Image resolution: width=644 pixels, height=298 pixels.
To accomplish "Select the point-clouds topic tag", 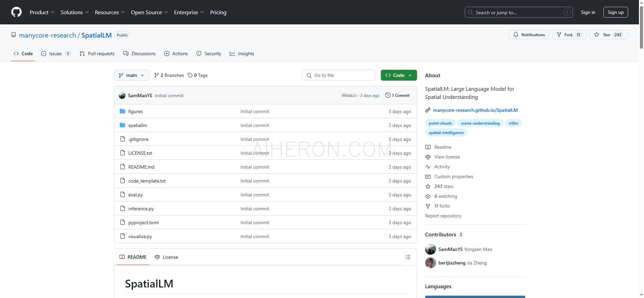I will [440, 123].
